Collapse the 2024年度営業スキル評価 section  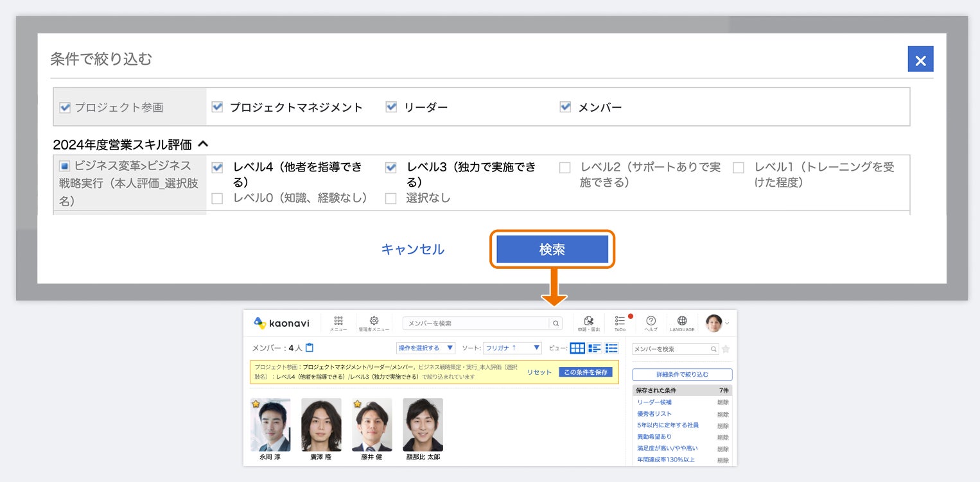coord(203,144)
